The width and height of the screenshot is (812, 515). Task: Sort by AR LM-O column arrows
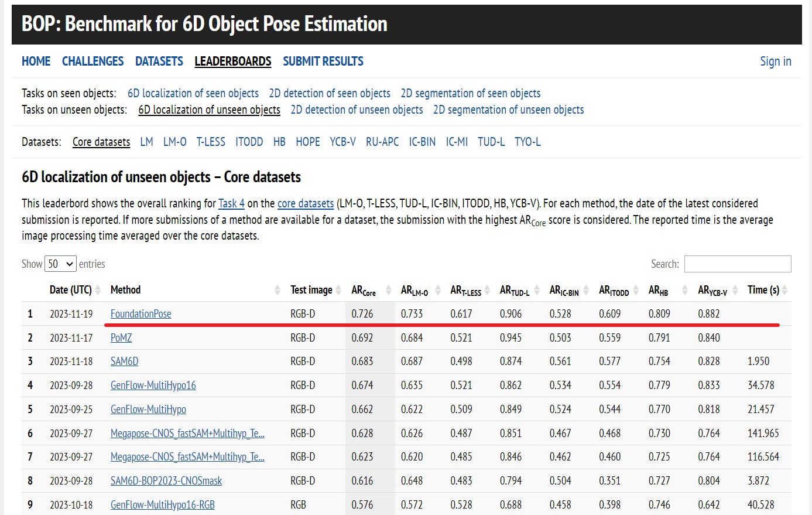coord(437,290)
